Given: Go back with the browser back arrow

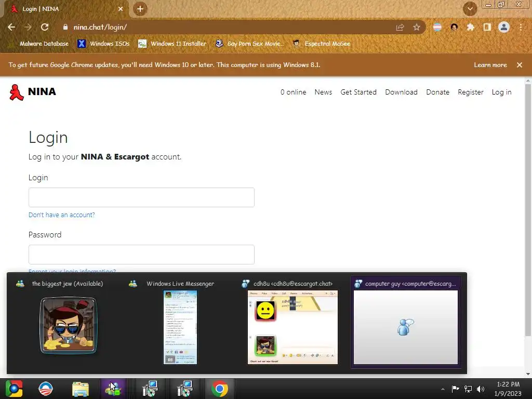Looking at the screenshot, I should [x=11, y=27].
